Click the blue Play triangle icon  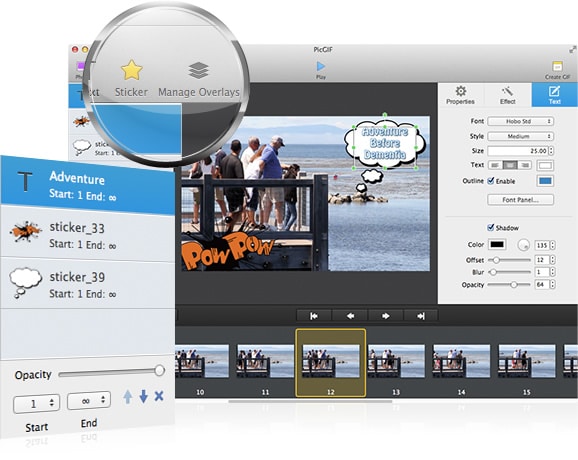[x=321, y=66]
